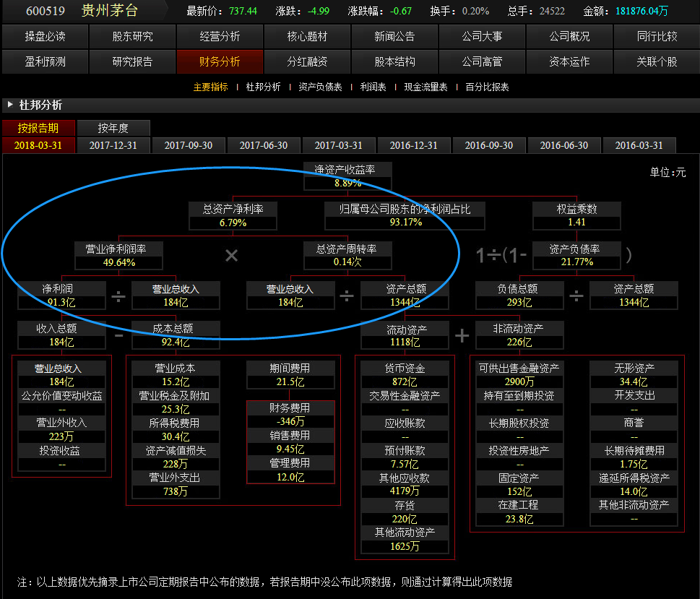Select report date 2017-09-30

189,145
